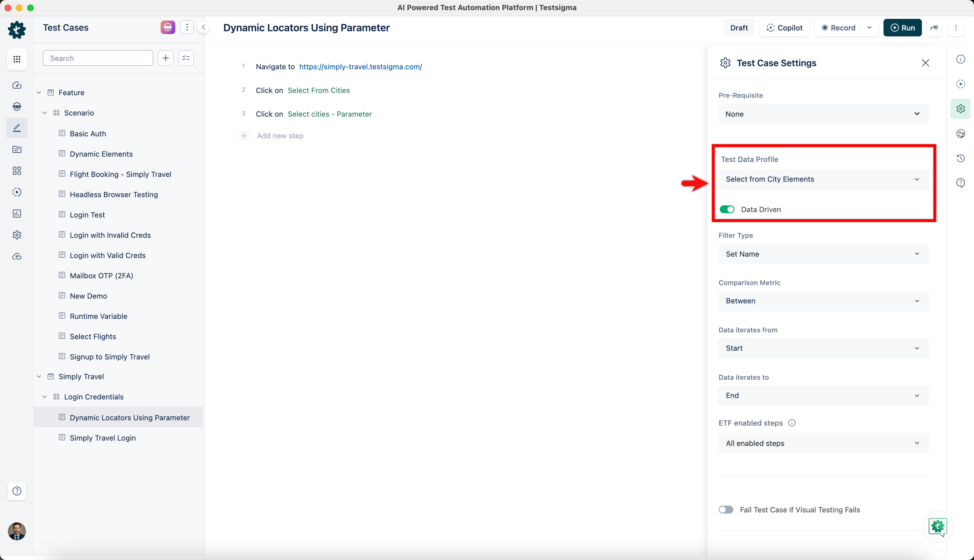Toggle the Data Driven switch off
The image size is (974, 560).
pos(727,209)
